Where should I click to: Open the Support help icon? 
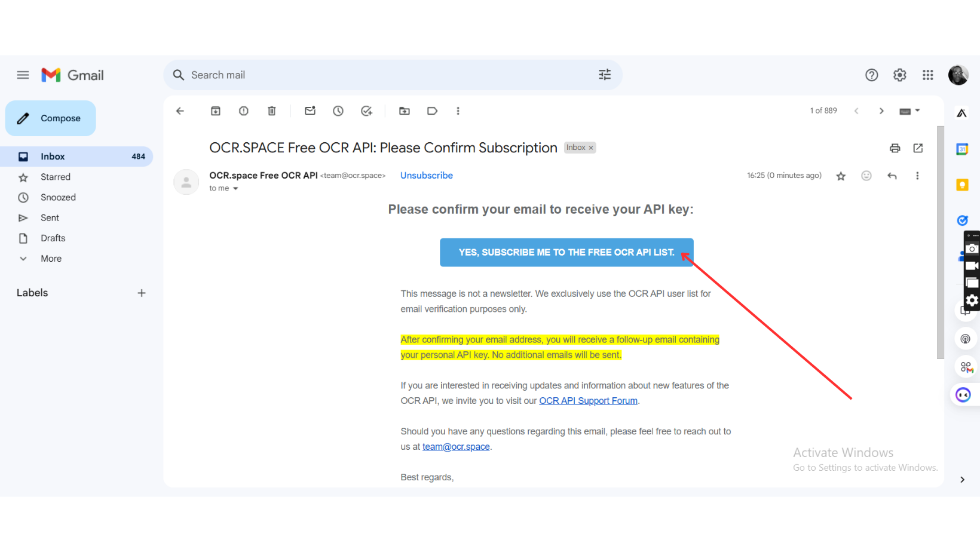[871, 75]
